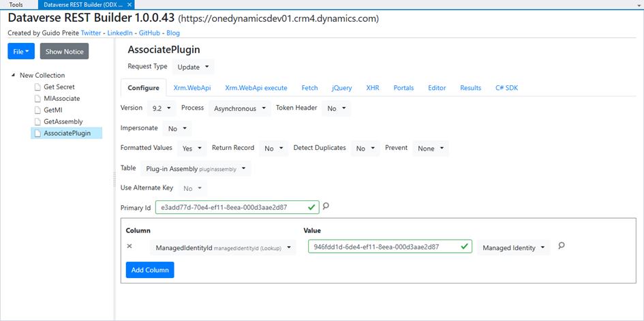Screen dimensions: 644x321
Task: Open the File dropdown menu
Action: tap(21, 52)
